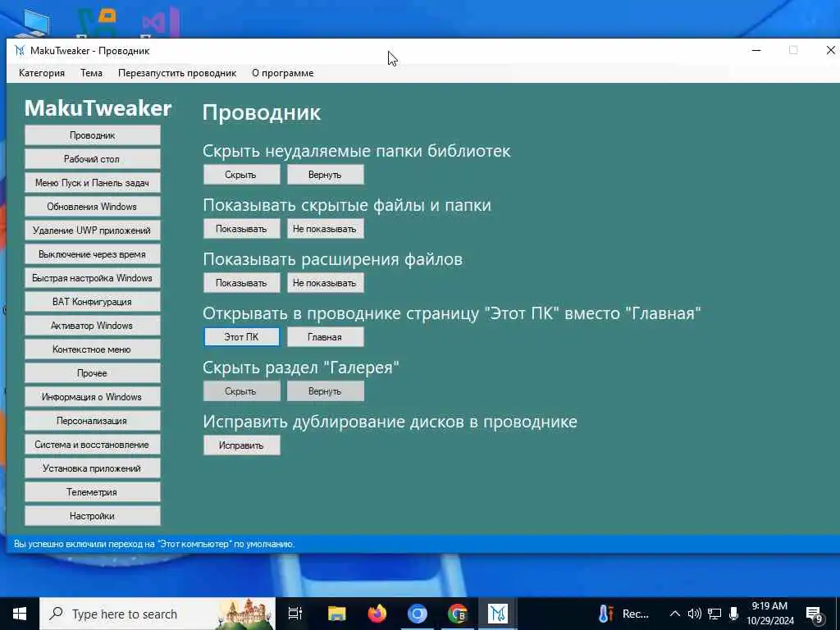This screenshot has width=840, height=630.
Task: Click Показывать for hidden files and folders
Action: click(241, 229)
